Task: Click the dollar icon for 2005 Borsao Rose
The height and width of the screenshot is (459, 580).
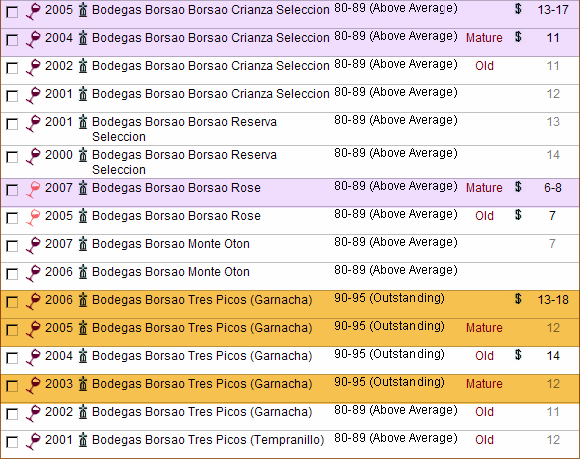Action: (518, 215)
